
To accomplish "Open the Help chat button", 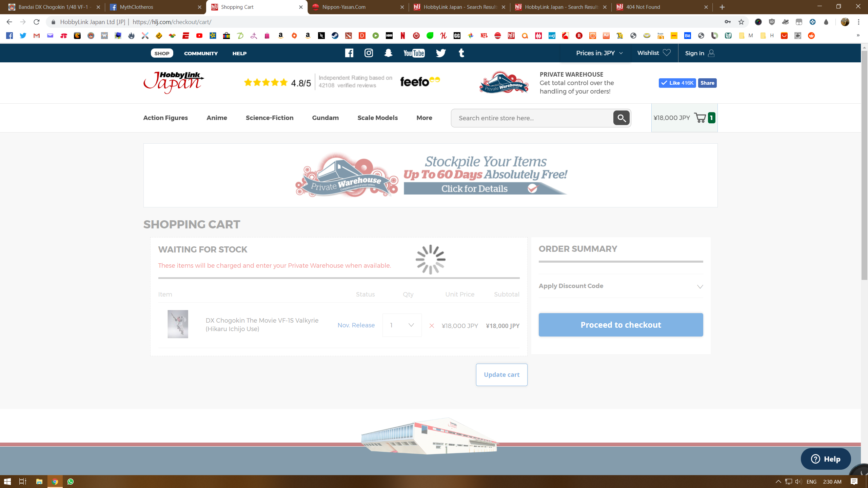I will [826, 459].
